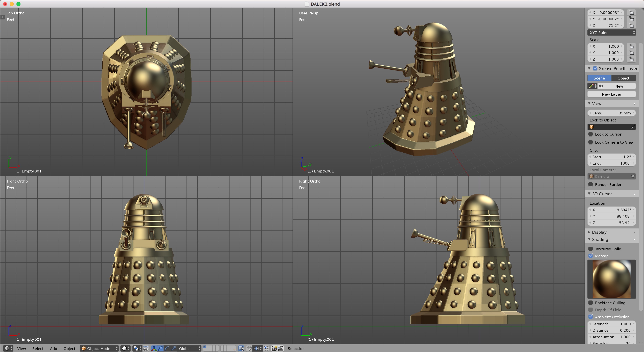Disable the Matcap checkbox
Viewport: 644px width, 352px height.
click(x=591, y=256)
